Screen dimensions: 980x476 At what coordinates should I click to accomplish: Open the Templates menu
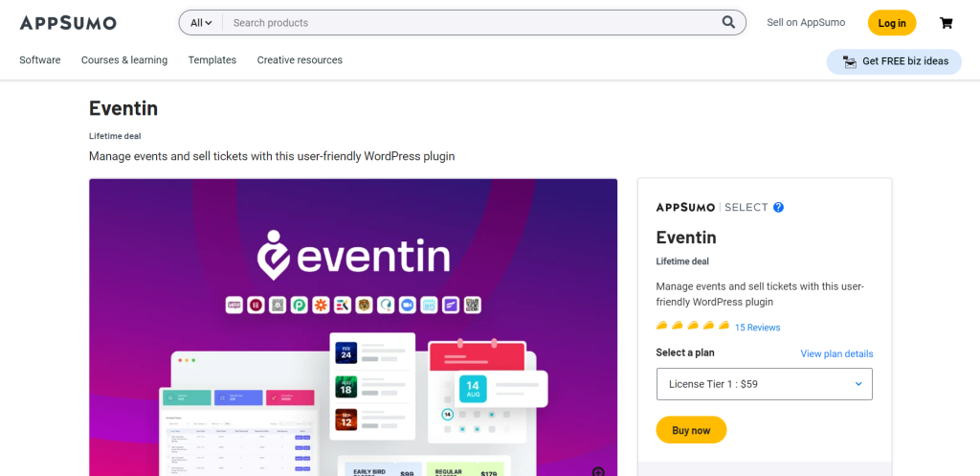tap(212, 60)
